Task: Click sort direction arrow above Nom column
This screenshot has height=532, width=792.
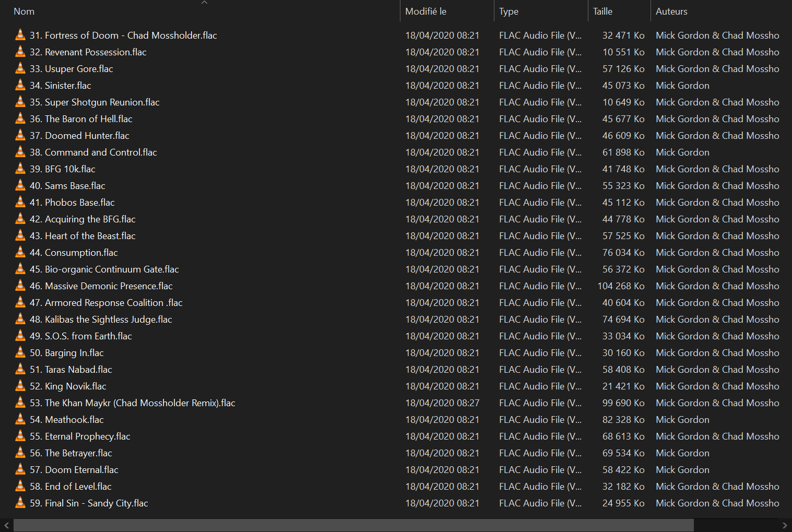Action: click(x=205, y=3)
